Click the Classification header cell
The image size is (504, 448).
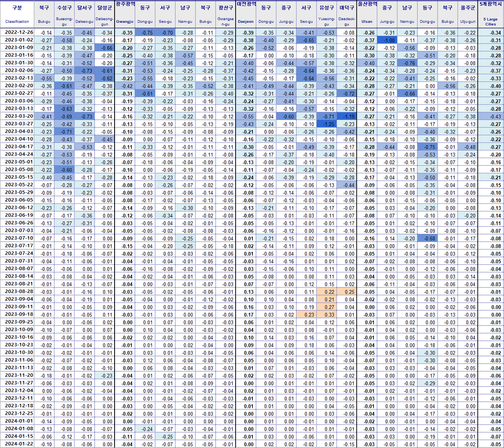pos(17,21)
